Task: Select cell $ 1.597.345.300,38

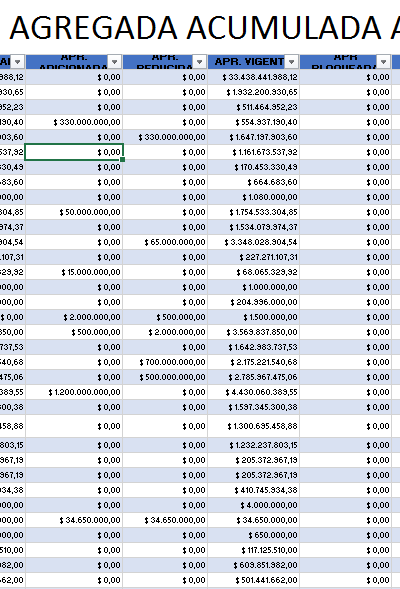Action: (254, 408)
